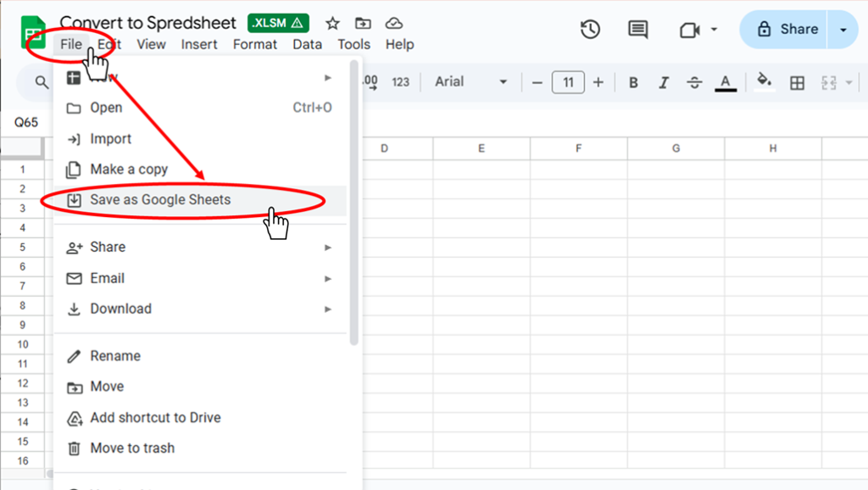This screenshot has height=490, width=868.
Task: Open the comment history icon
Action: tap(637, 29)
